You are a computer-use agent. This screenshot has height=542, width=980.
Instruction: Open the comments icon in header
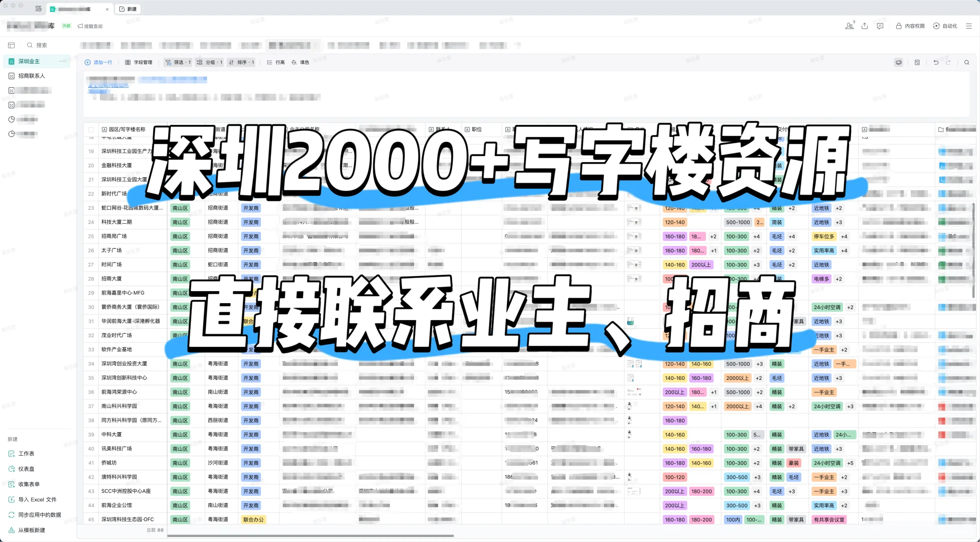click(880, 26)
